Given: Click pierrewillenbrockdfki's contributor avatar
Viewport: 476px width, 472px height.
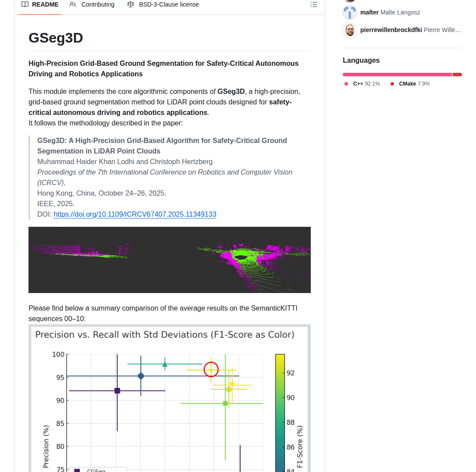Looking at the screenshot, I should tap(349, 30).
